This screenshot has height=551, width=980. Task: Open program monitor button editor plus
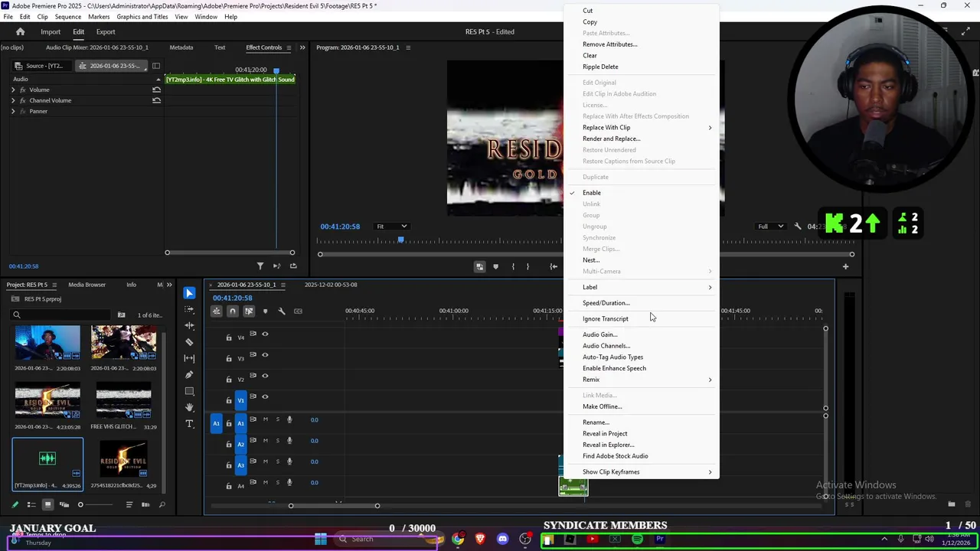845,266
